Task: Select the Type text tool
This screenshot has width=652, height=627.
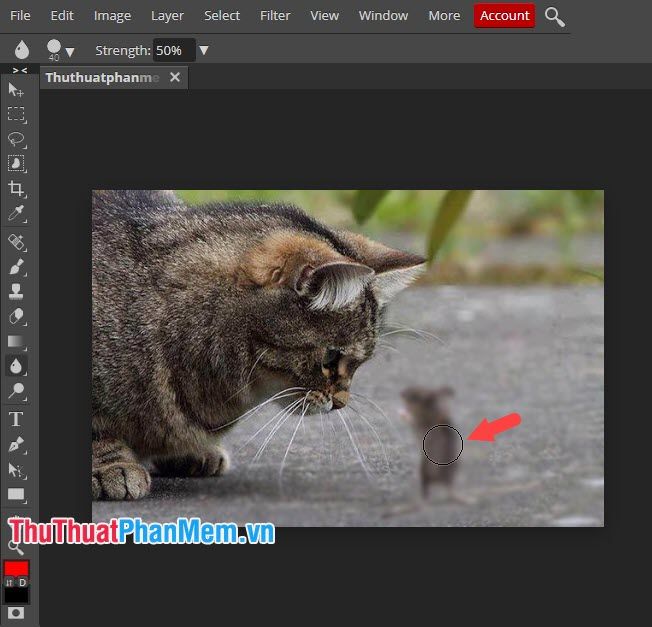Action: click(16, 419)
